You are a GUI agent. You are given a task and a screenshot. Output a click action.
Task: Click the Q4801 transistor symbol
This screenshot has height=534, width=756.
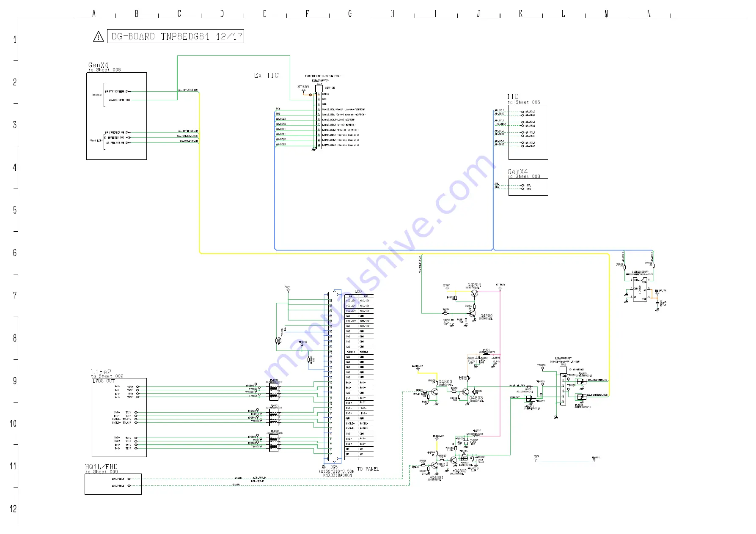(x=434, y=466)
